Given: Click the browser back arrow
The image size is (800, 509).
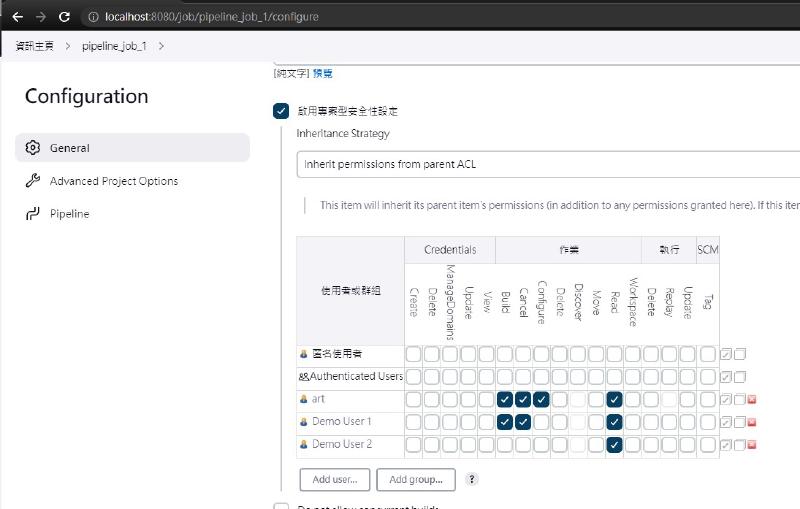Looking at the screenshot, I should click(17, 17).
